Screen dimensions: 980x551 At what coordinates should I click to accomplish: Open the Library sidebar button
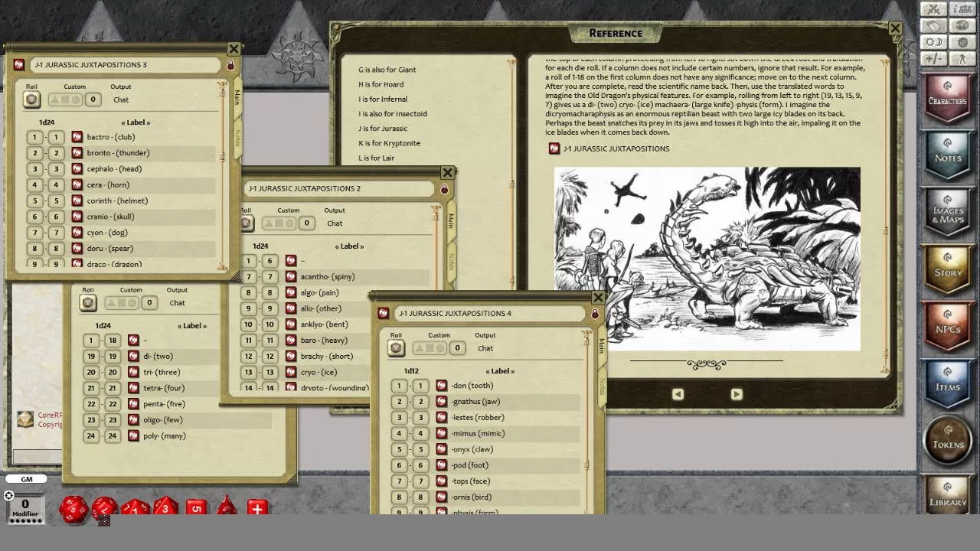coord(948,496)
